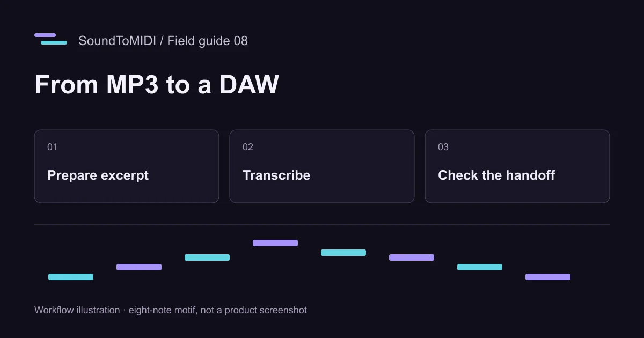
Task: Select the sixth purple note bar
Action: 412,258
